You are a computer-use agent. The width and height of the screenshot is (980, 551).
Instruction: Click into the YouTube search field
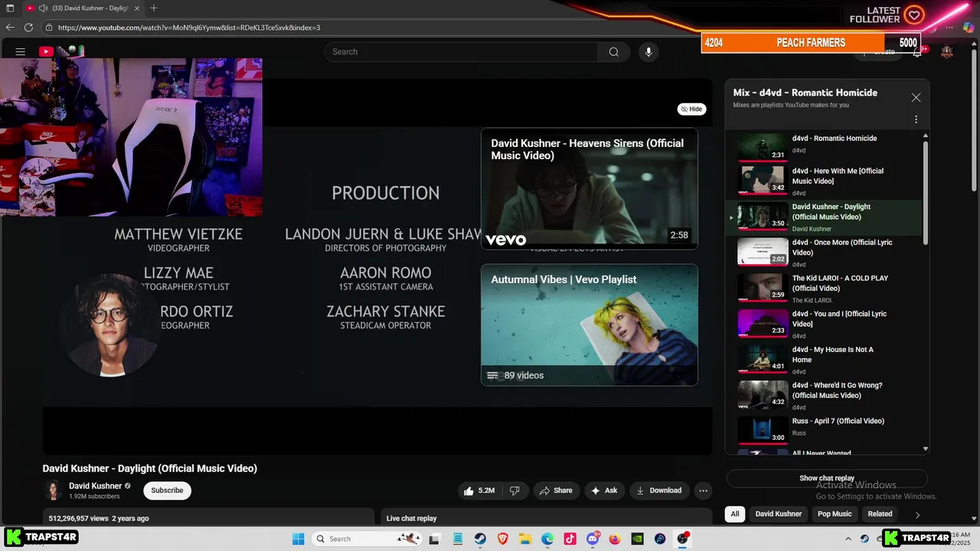tap(461, 52)
